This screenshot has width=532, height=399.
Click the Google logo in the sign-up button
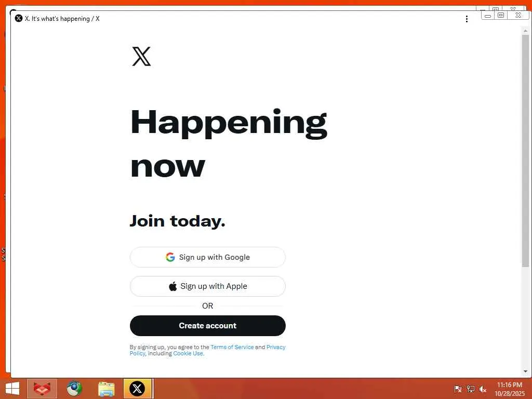[x=170, y=257]
